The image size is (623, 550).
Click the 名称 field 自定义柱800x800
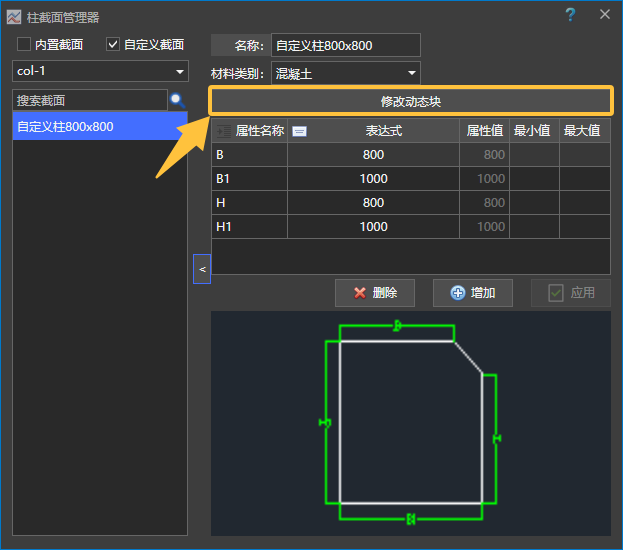click(346, 45)
